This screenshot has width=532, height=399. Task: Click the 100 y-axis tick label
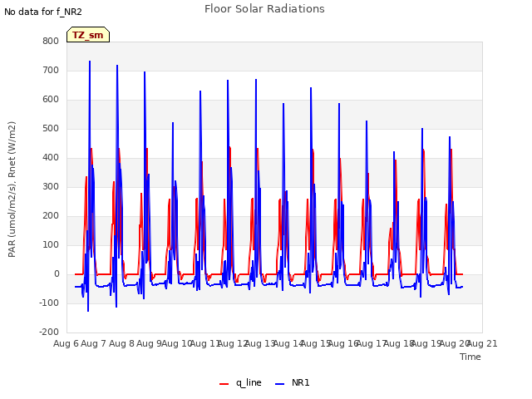pyautogui.click(x=51, y=244)
